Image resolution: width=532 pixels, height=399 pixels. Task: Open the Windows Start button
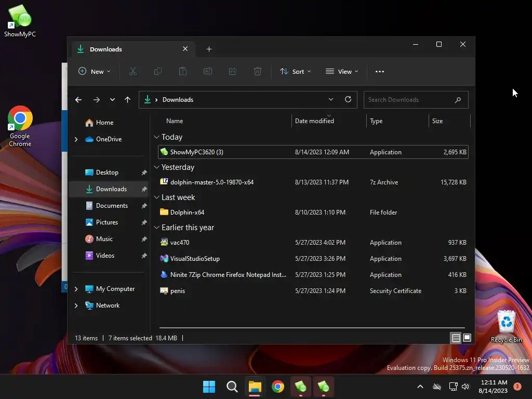[x=209, y=387]
